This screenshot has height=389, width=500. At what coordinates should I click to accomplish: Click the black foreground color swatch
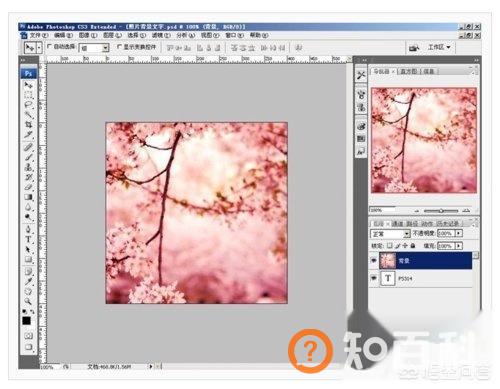(x=27, y=321)
